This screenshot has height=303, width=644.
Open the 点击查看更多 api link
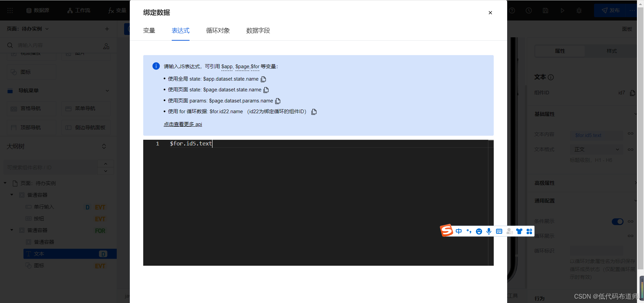pos(183,124)
